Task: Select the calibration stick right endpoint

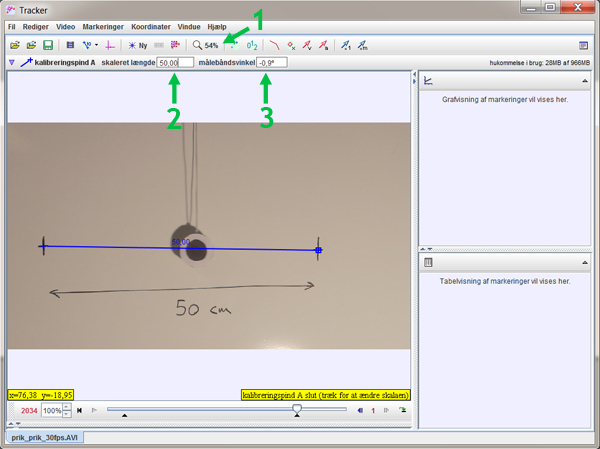Action: (318, 250)
